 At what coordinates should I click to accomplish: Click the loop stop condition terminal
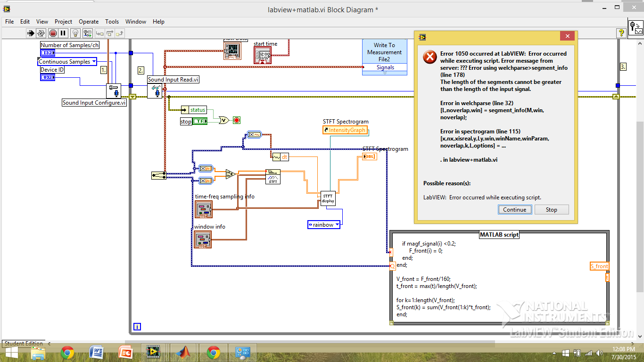[237, 120]
